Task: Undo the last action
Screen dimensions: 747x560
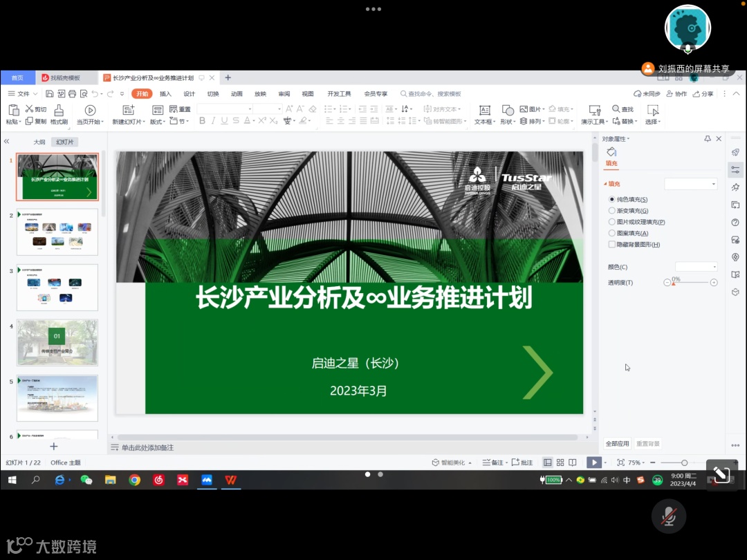Action: (95, 94)
